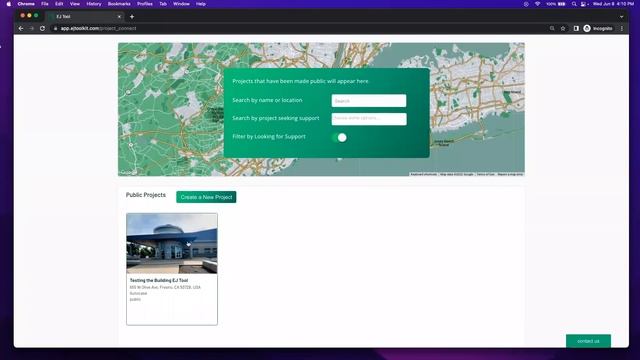640x360 pixels.
Task: Click Report a map error link
Action: tap(510, 174)
